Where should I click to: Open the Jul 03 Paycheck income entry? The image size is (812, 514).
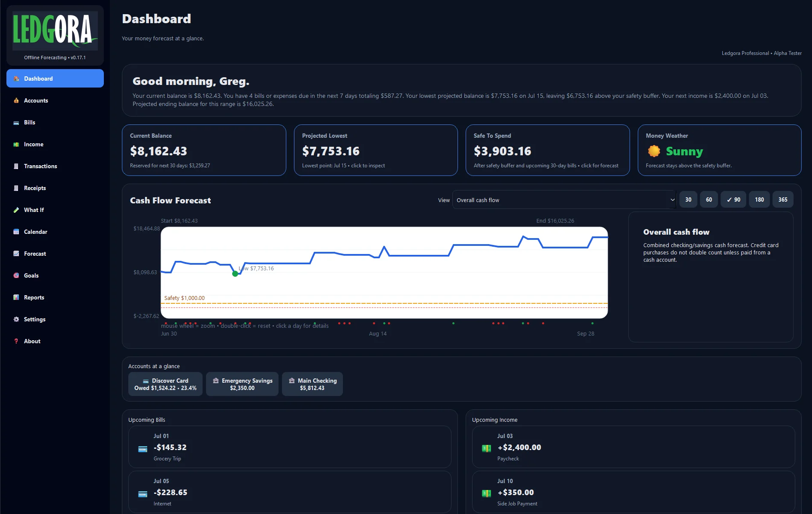tap(633, 447)
